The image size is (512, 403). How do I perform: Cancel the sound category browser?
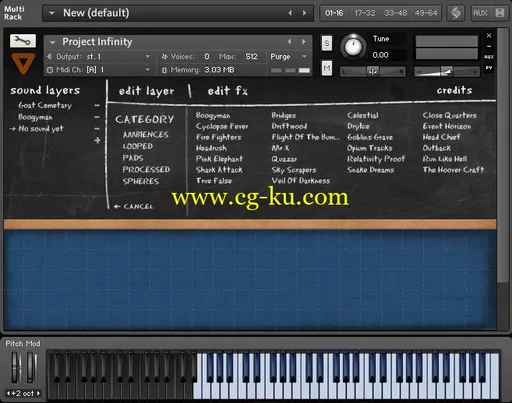point(133,206)
